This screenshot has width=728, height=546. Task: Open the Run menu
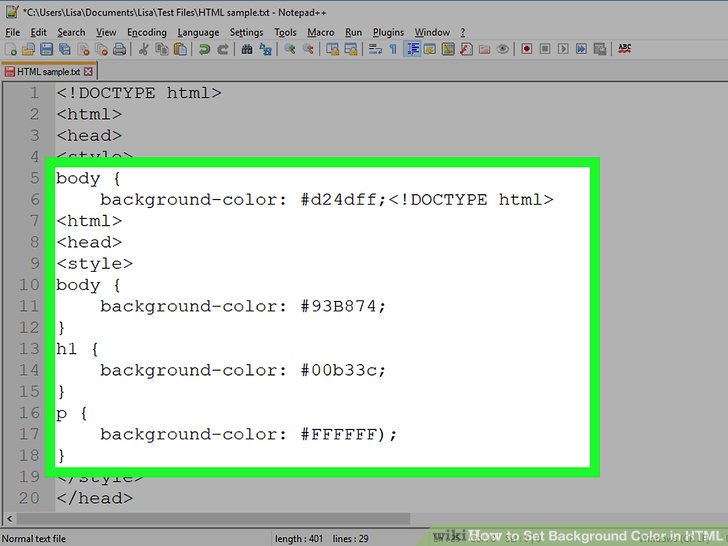click(353, 32)
